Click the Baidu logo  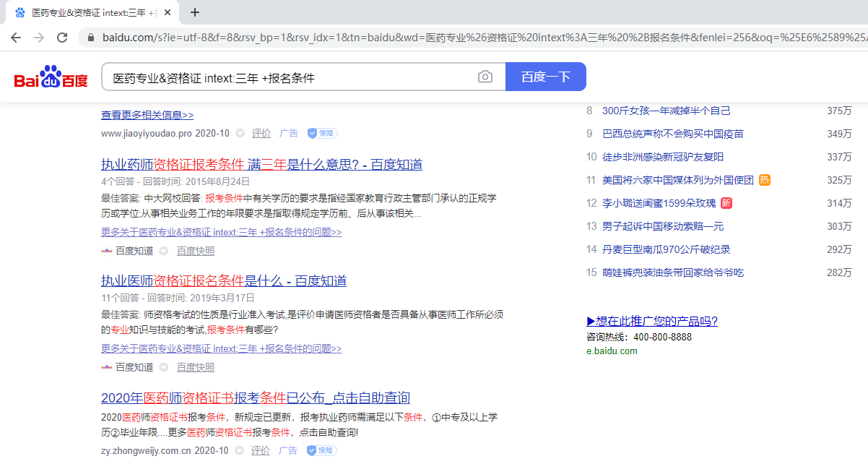pyautogui.click(x=51, y=77)
